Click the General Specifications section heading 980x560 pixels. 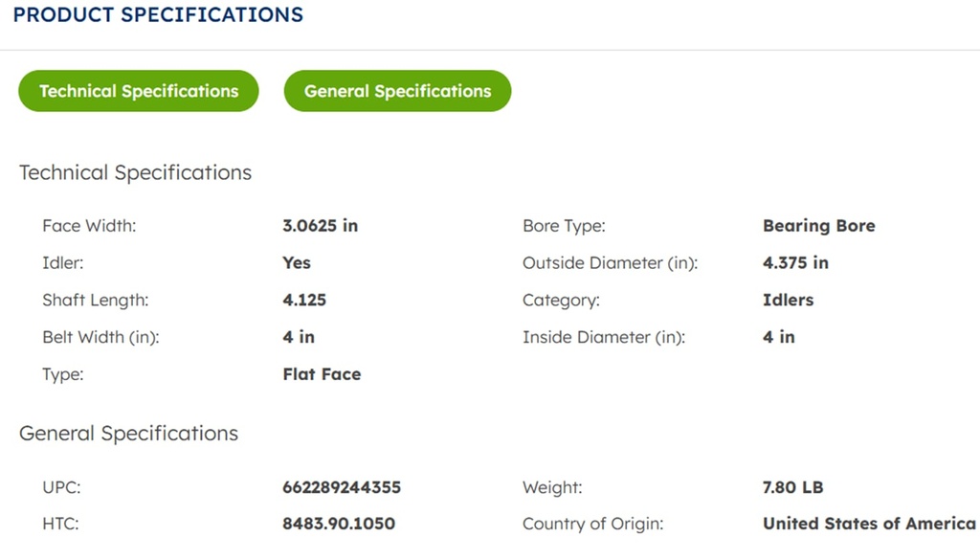pyautogui.click(x=128, y=434)
